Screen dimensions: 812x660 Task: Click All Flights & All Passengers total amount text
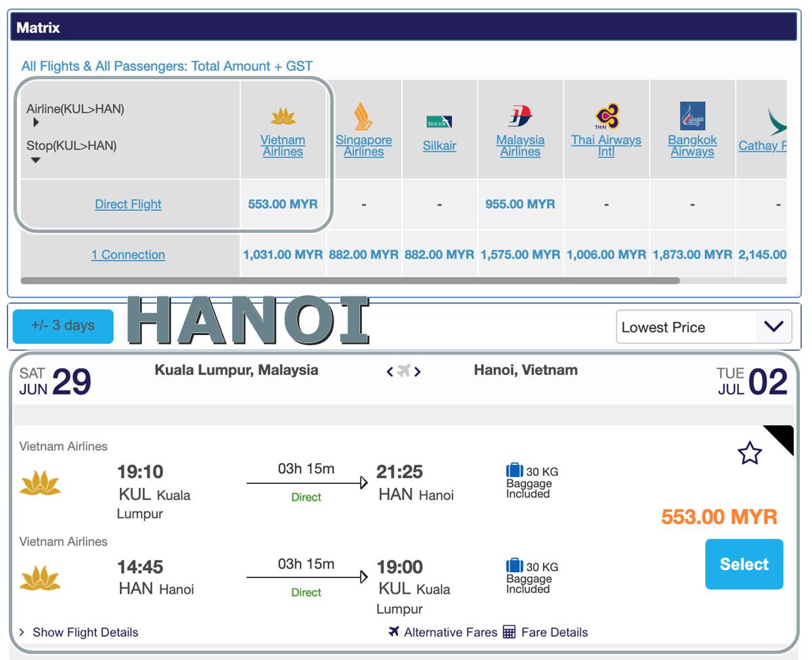tap(167, 66)
